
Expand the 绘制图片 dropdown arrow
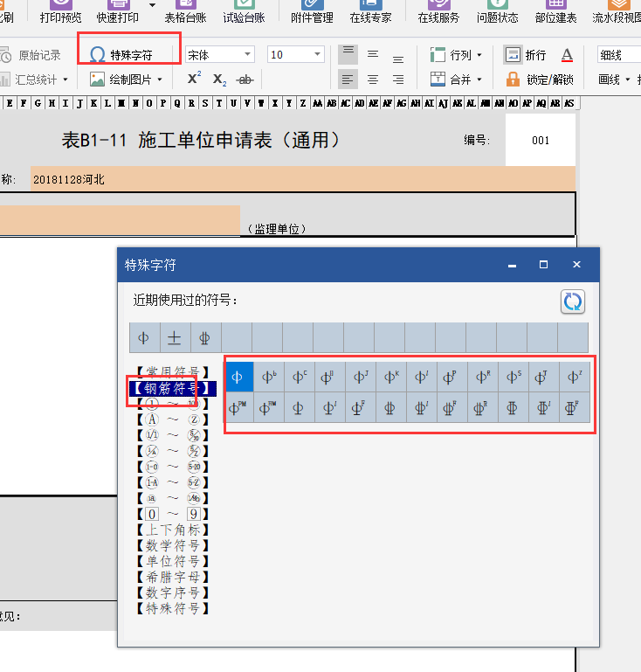[x=160, y=80]
